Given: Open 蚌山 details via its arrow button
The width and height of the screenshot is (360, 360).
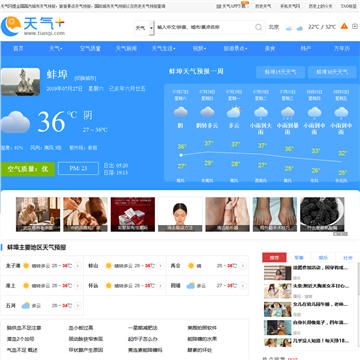Looking at the screenshot, I should tap(160, 266).
